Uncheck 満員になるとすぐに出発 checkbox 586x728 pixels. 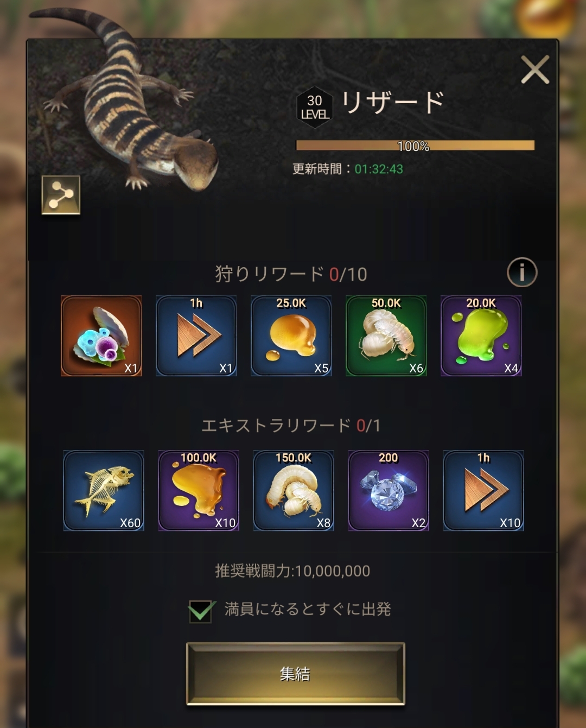(201, 611)
